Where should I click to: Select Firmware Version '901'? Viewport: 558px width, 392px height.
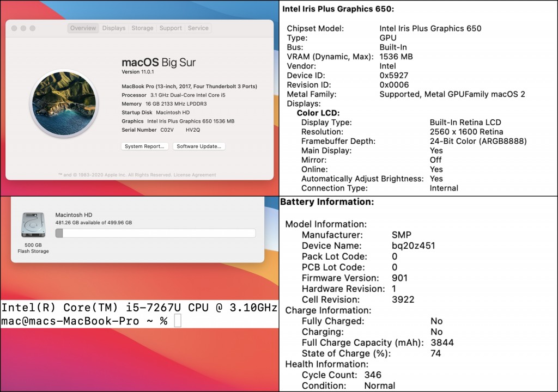[x=399, y=278]
